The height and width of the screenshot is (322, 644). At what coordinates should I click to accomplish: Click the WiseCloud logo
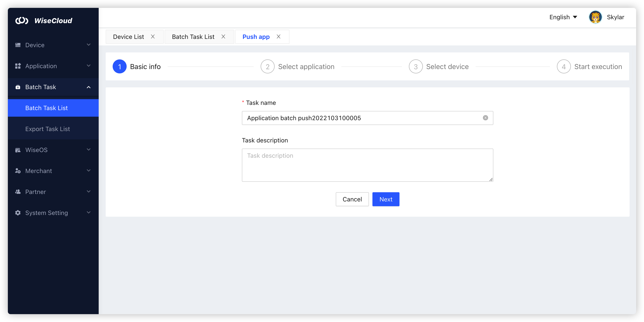point(44,21)
